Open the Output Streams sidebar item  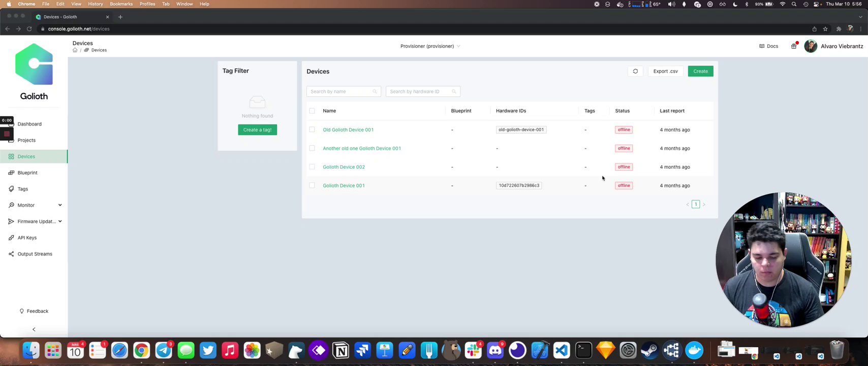pos(34,254)
